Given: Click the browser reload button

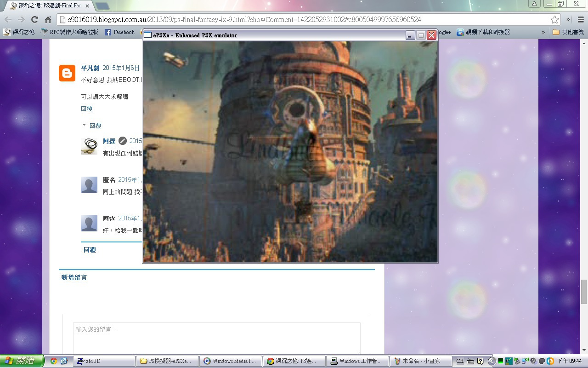Looking at the screenshot, I should point(34,19).
